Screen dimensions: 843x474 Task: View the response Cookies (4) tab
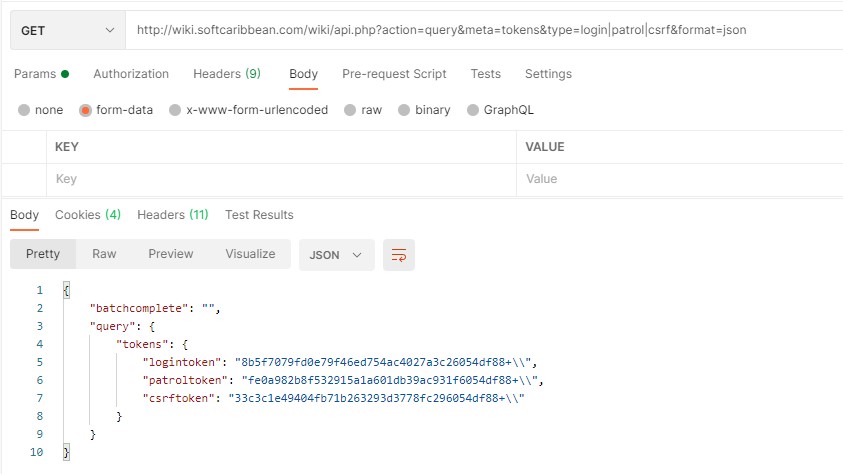point(88,215)
